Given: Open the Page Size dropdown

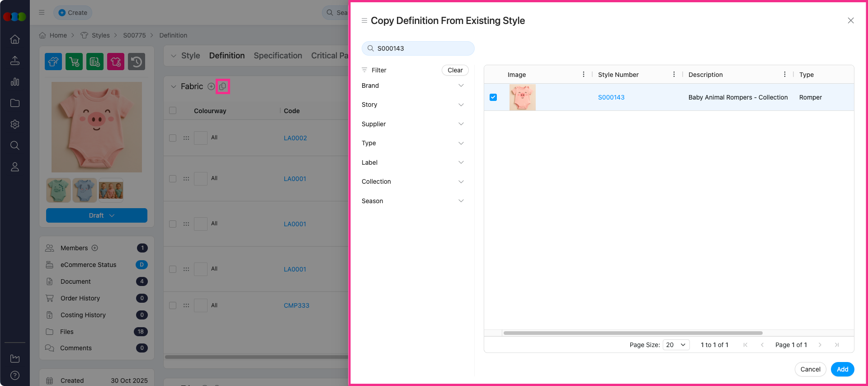Looking at the screenshot, I should [x=676, y=345].
